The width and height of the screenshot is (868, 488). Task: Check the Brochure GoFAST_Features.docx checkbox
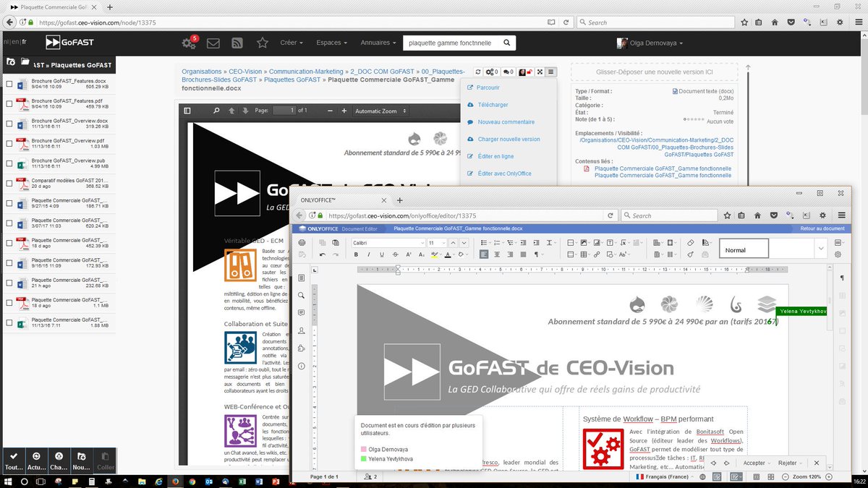coord(9,84)
